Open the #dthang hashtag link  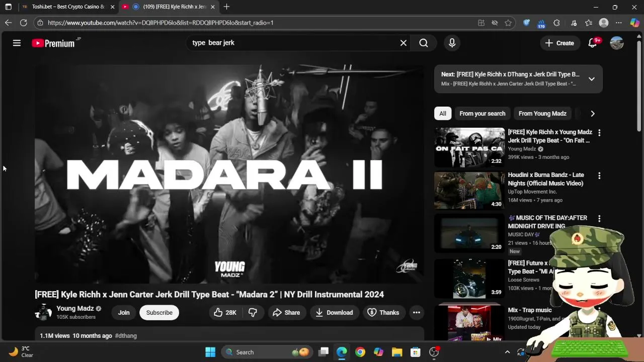point(126,336)
